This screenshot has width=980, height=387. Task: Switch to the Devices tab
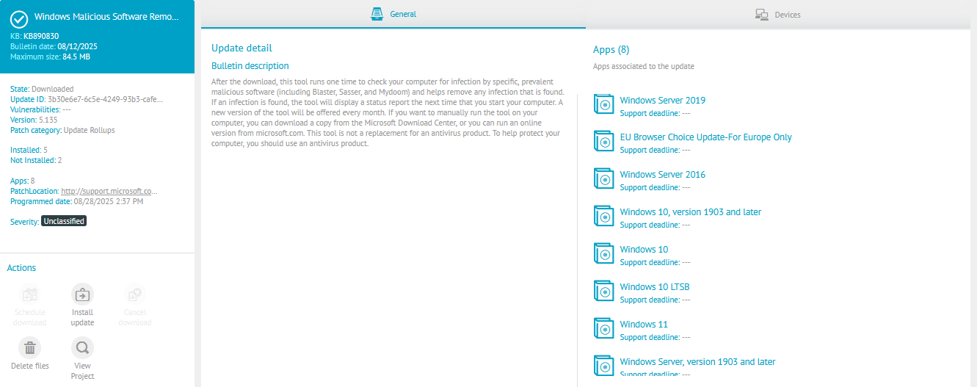(778, 14)
